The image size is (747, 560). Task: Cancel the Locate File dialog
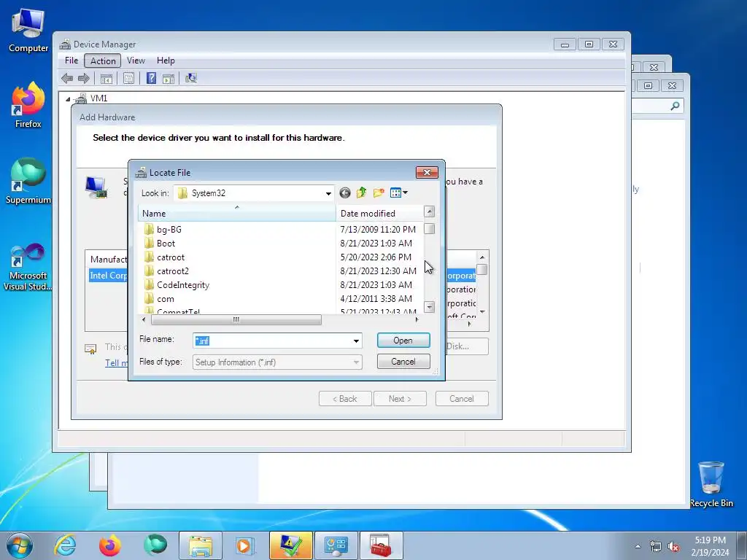(x=403, y=362)
